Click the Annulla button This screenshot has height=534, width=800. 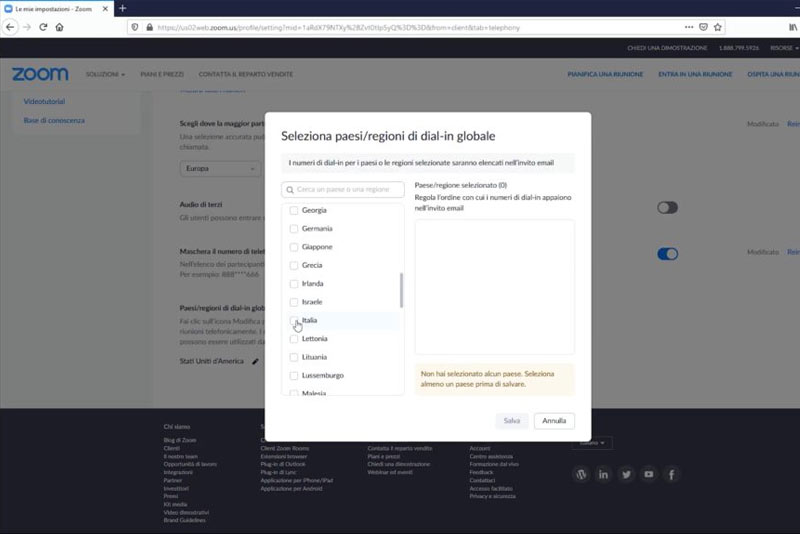click(554, 421)
